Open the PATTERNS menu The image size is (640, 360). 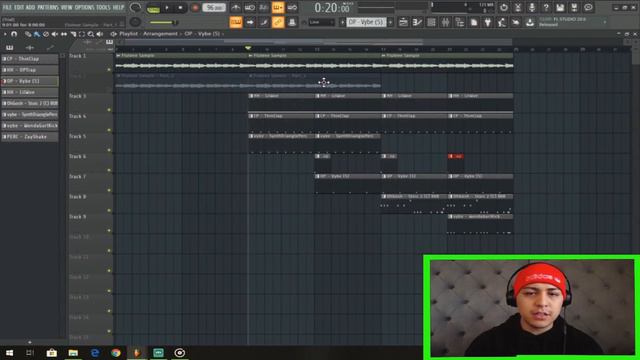[x=48, y=7]
